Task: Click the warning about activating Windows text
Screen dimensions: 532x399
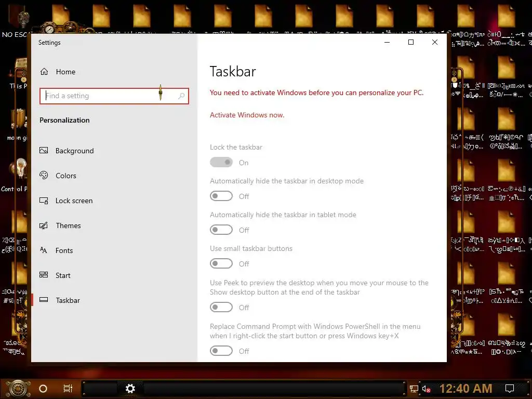Action: tap(316, 92)
